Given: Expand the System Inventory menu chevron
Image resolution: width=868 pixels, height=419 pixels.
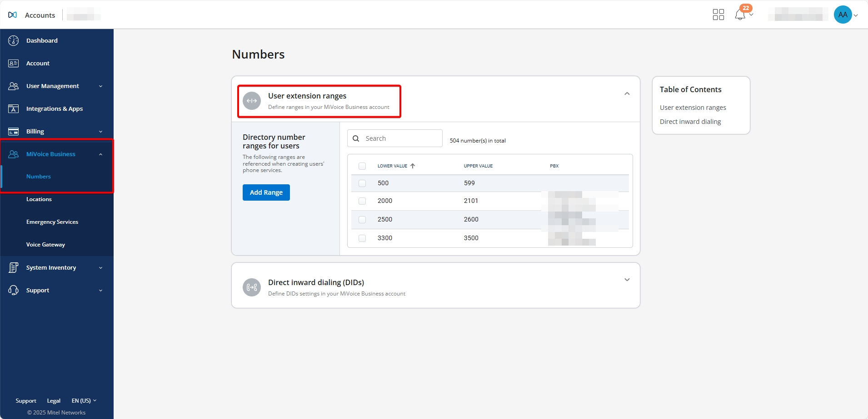Looking at the screenshot, I should pos(101,268).
